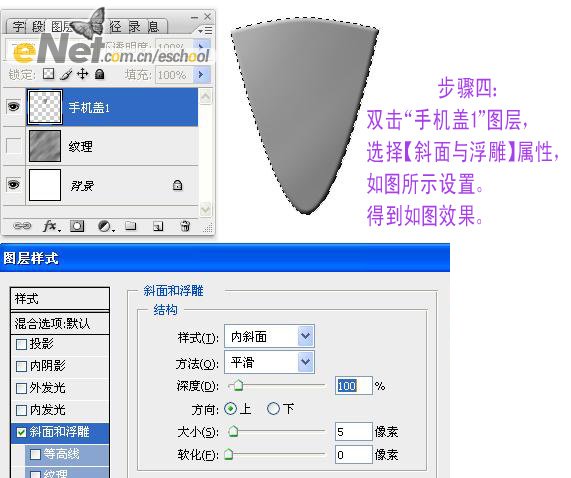Hide the 手机盖1 layer visibility
571x478 pixels.
click(13, 107)
